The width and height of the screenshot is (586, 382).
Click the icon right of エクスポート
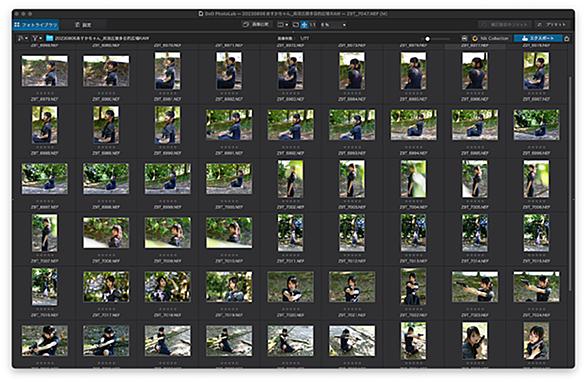tap(567, 38)
